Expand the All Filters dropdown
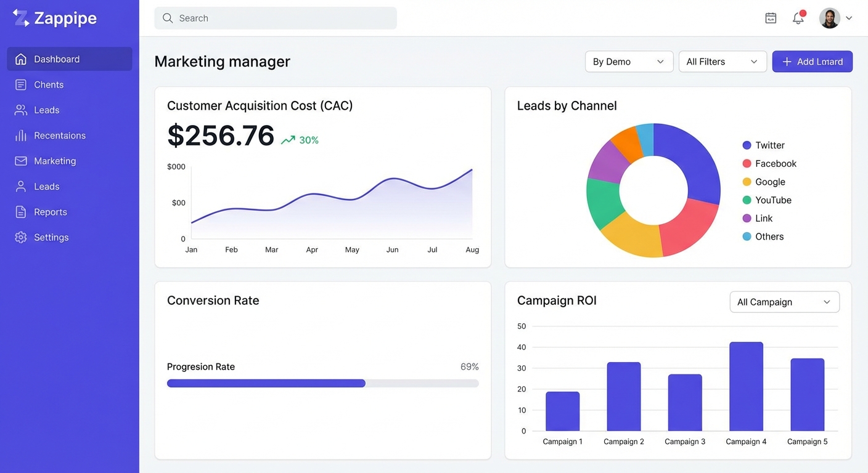The image size is (868, 473). pos(723,62)
